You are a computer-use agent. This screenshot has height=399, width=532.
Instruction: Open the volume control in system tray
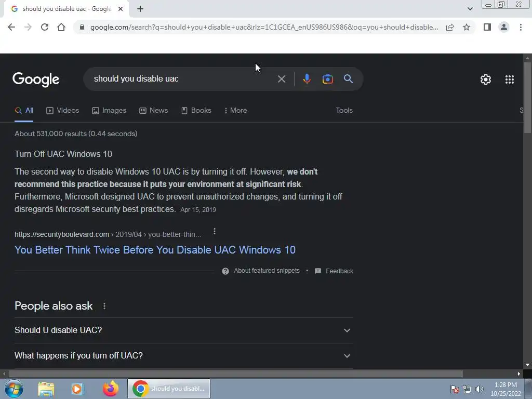point(479,389)
